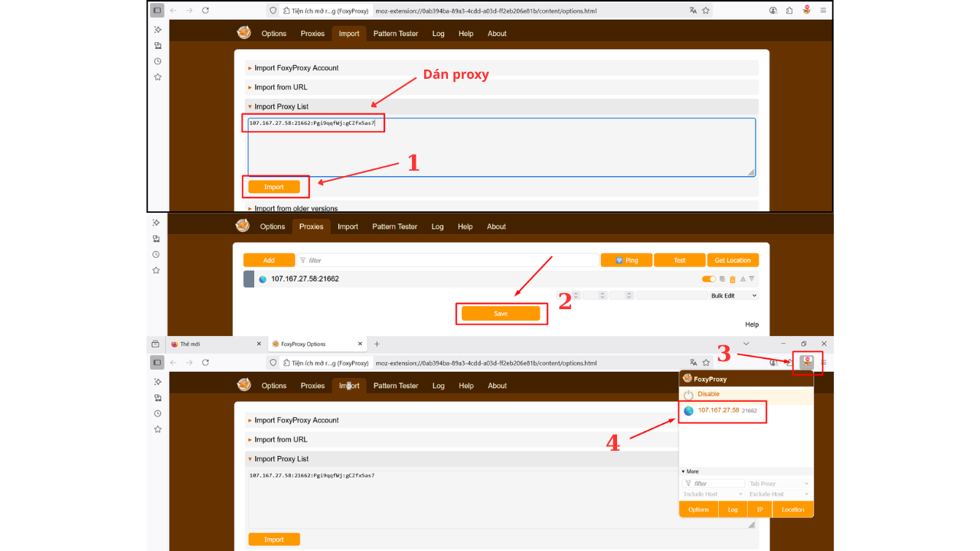Open Options tab in top screenshot

(273, 34)
